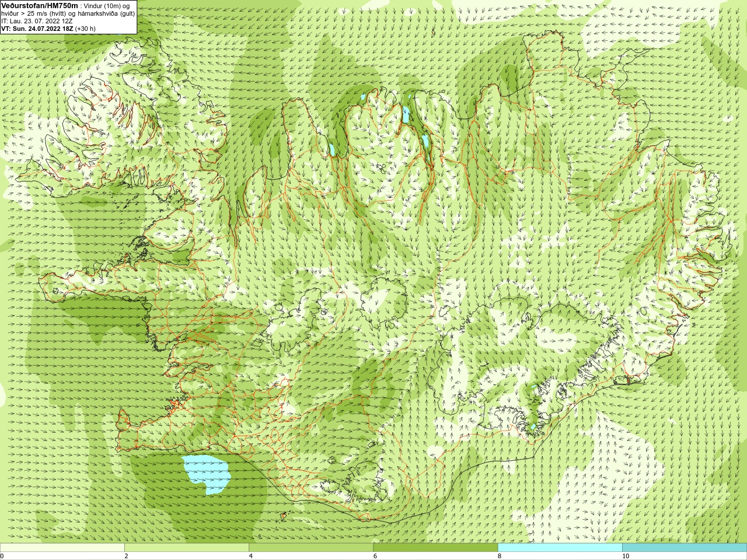Click the dark green 6–8 m/s legend swatch
747x560 pixels.
coord(435,548)
